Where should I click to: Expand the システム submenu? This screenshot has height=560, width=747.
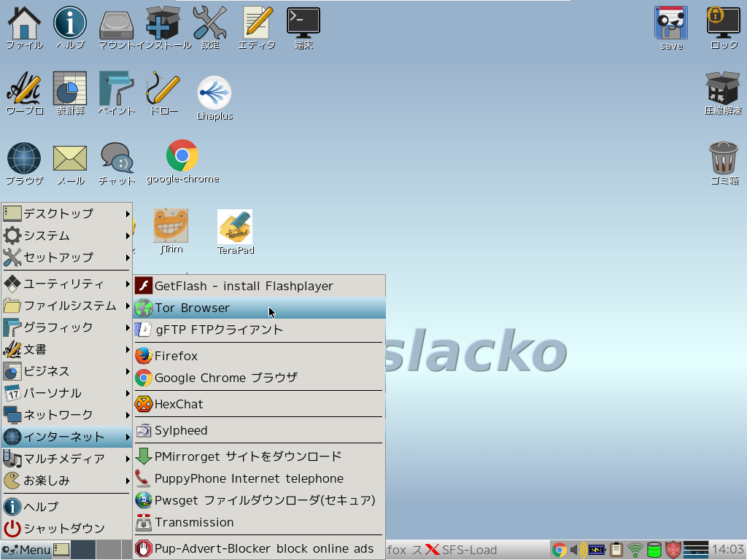[66, 236]
